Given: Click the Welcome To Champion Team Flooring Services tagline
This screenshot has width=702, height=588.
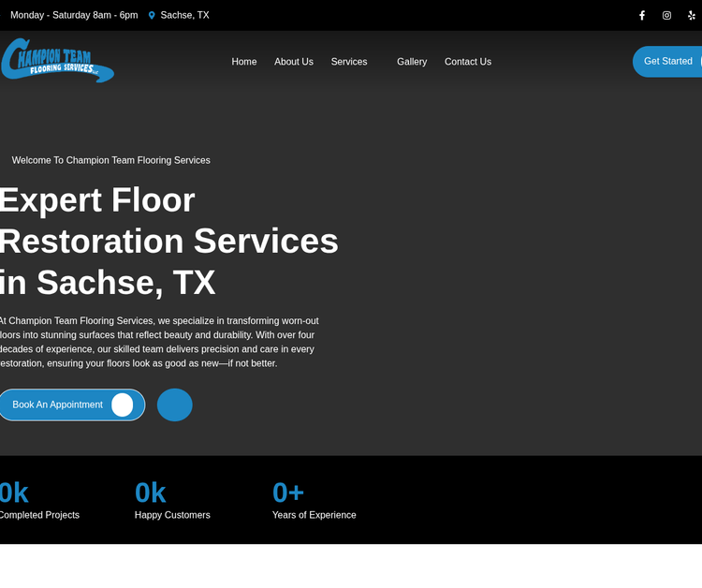Looking at the screenshot, I should click(x=111, y=160).
